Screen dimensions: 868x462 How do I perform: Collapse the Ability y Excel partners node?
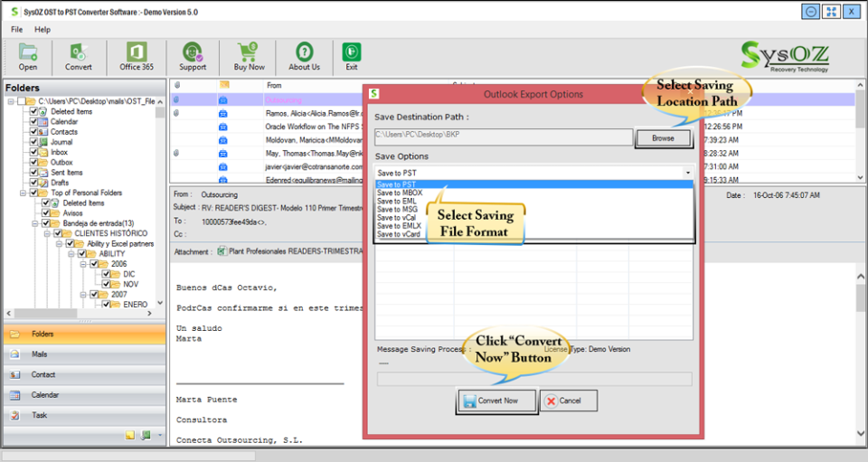click(60, 243)
